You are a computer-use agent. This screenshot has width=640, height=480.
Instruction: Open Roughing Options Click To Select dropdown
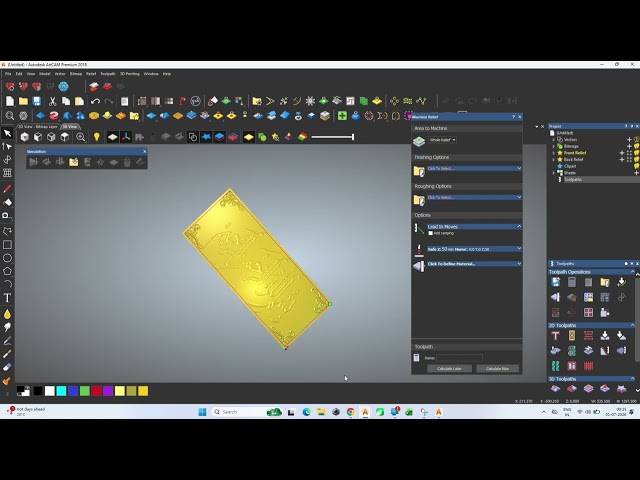tap(474, 197)
